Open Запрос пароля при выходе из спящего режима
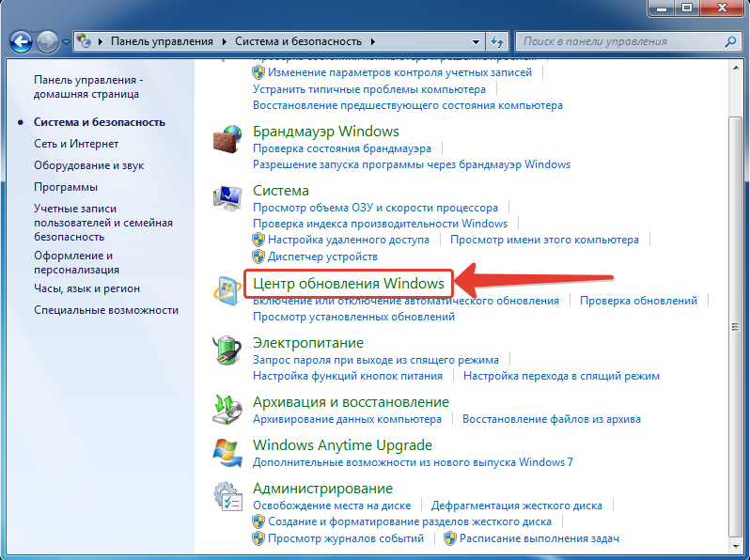 (376, 360)
